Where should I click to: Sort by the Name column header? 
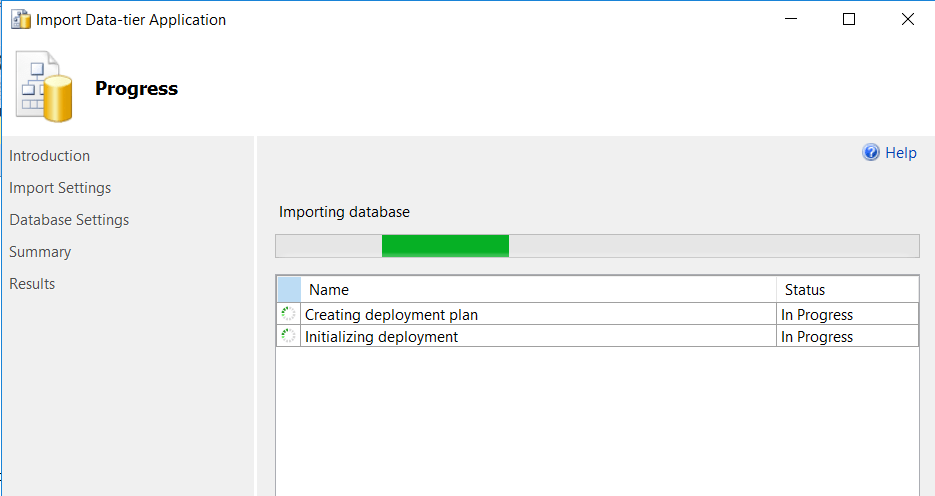pyautogui.click(x=329, y=290)
